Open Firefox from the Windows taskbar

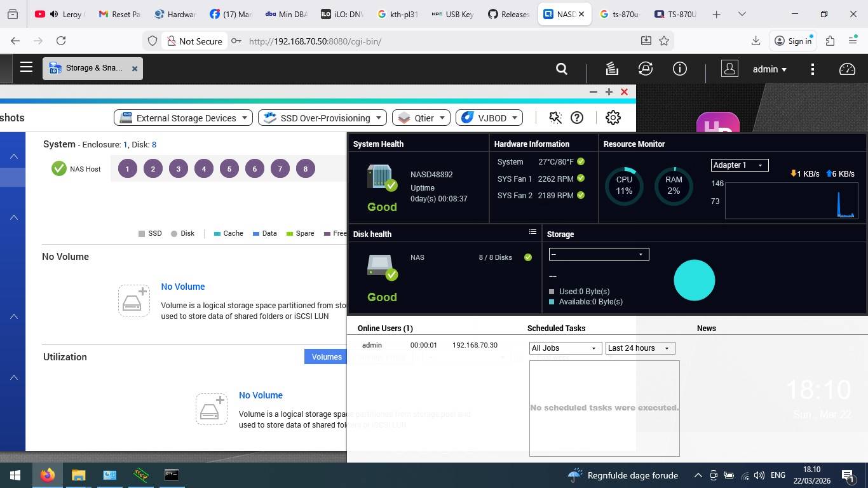(47, 475)
